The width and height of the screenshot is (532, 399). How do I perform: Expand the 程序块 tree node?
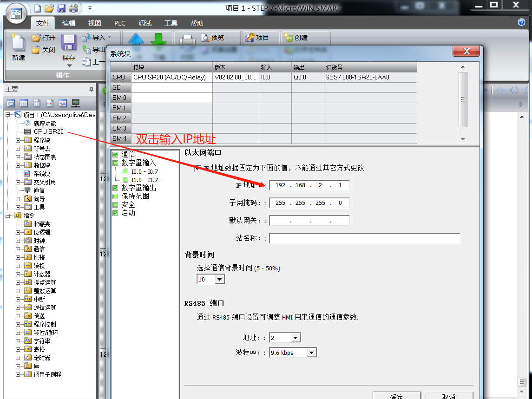18,140
